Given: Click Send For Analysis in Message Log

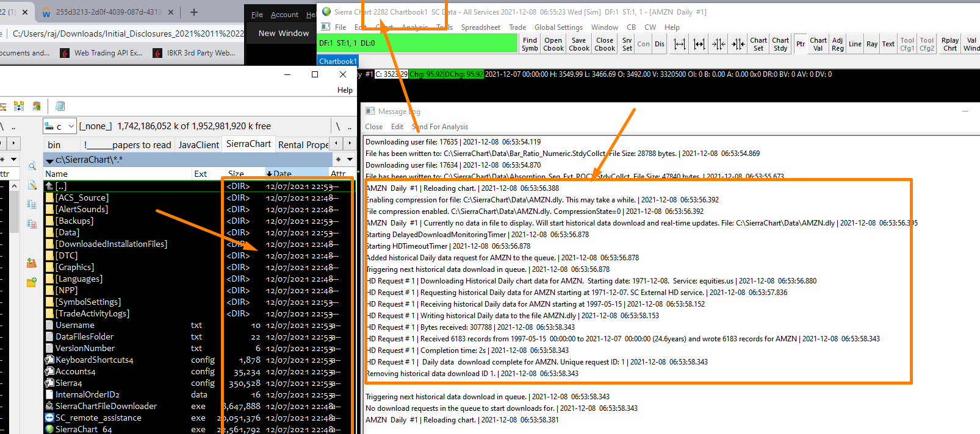Looking at the screenshot, I should [x=440, y=127].
